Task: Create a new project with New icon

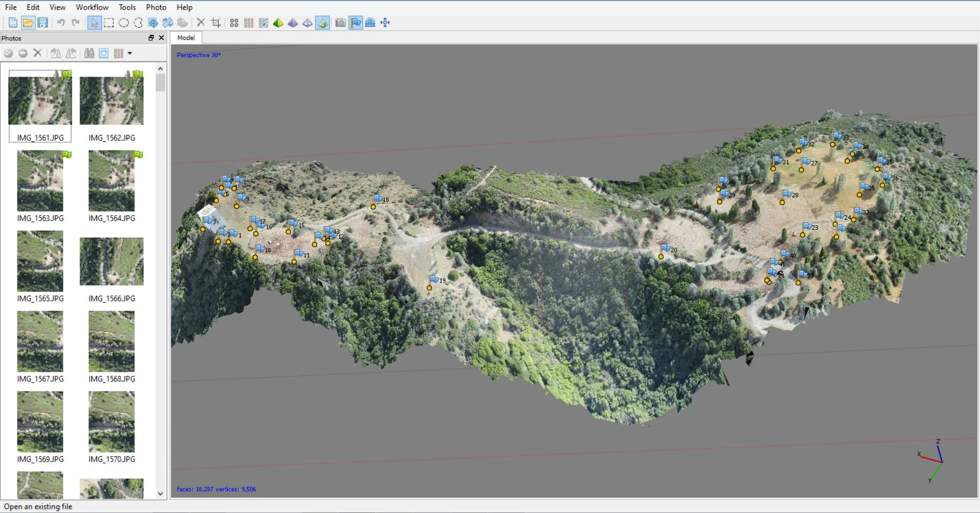Action: [x=13, y=23]
